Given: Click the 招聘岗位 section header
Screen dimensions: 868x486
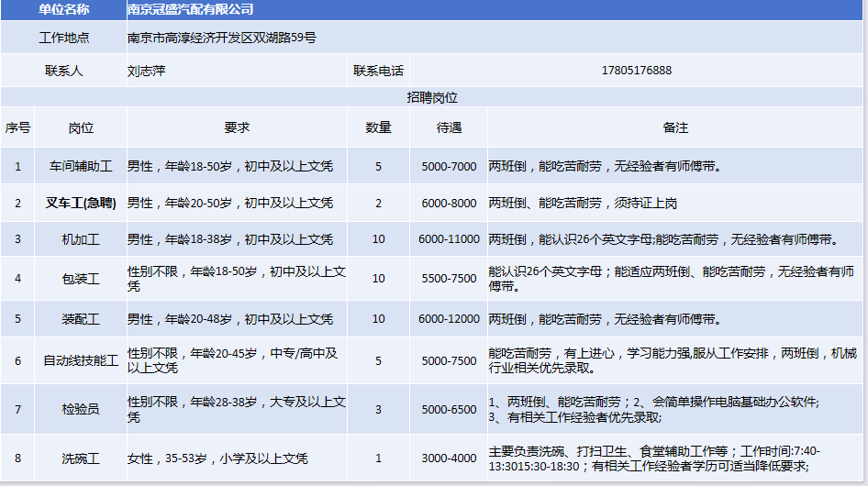Looking at the screenshot, I should [432, 96].
